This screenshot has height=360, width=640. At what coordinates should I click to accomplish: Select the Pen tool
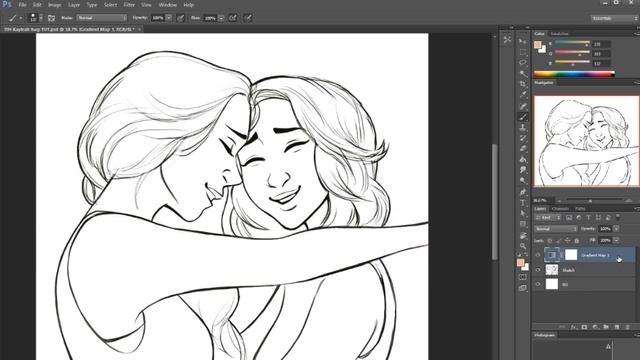[x=523, y=192]
